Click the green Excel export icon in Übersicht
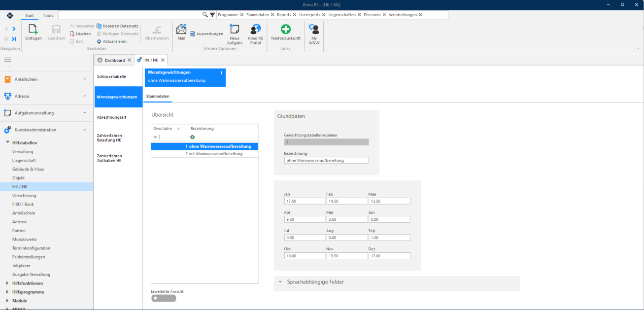This screenshot has height=310, width=644. (193, 137)
